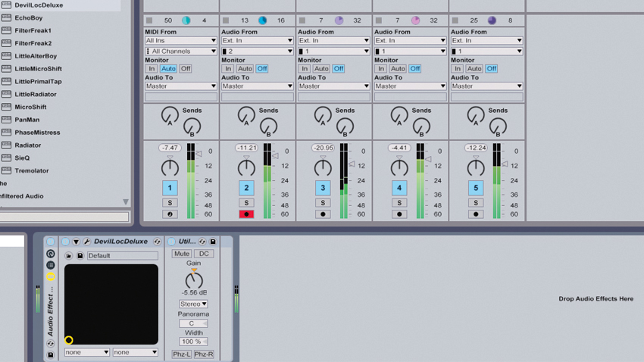
Task: Save the Utility device preset
Action: click(213, 242)
